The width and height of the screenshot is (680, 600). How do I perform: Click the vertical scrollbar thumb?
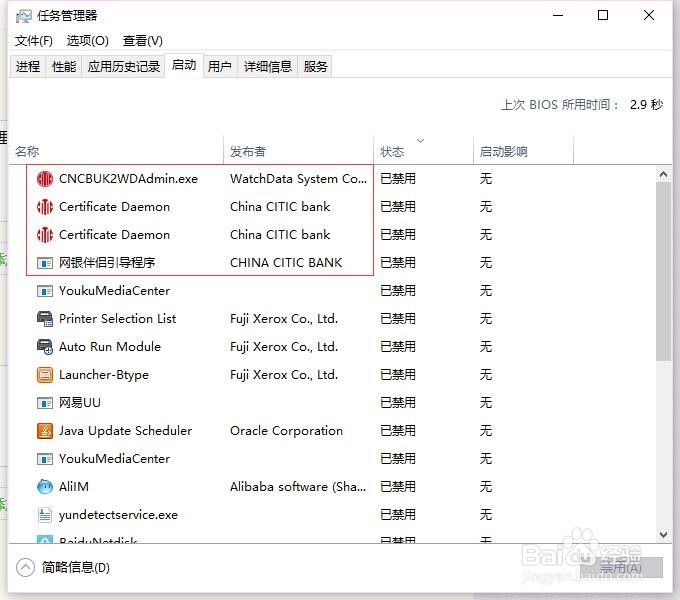pyautogui.click(x=663, y=271)
